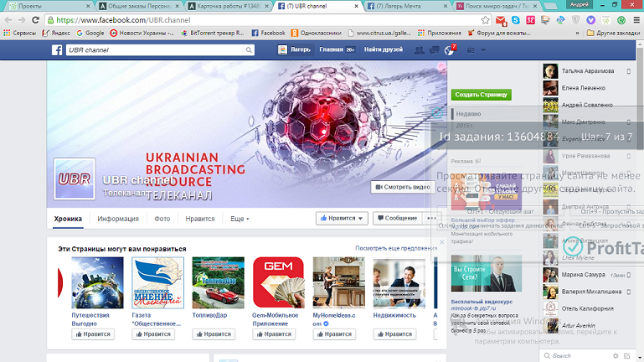Viewport: 644px width, 362px height.
Task: Open the Facebook bookmark in bookmarks bar
Action: pyautogui.click(x=268, y=33)
